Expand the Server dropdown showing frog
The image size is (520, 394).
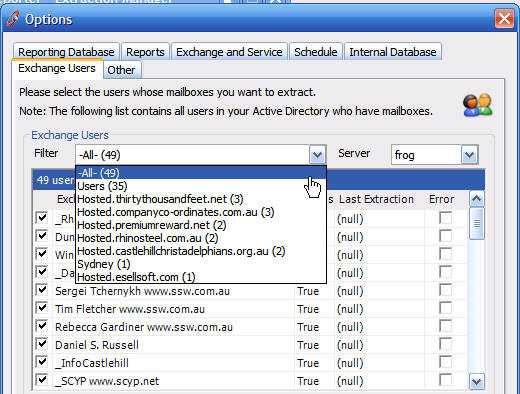pos(469,155)
